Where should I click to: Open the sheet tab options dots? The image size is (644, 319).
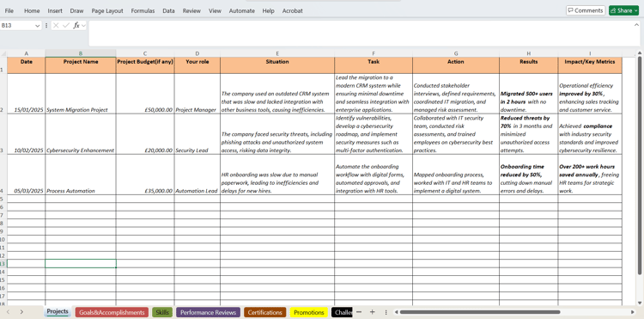pos(386,312)
